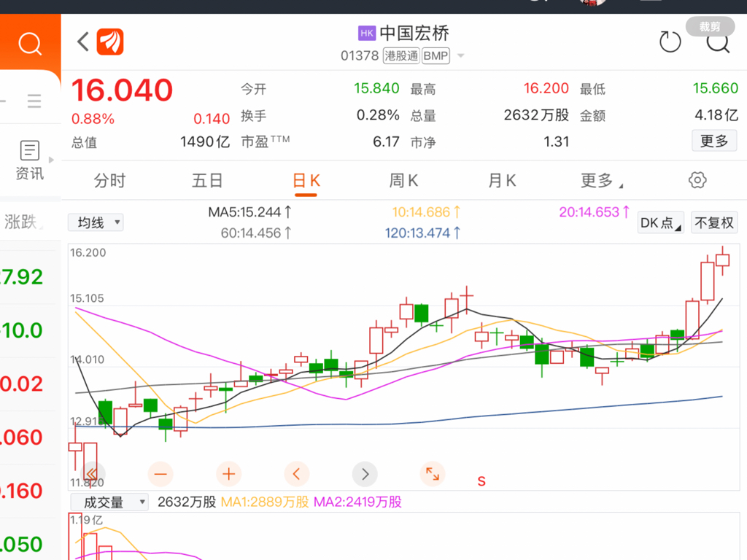Click the HK market badge

click(367, 33)
